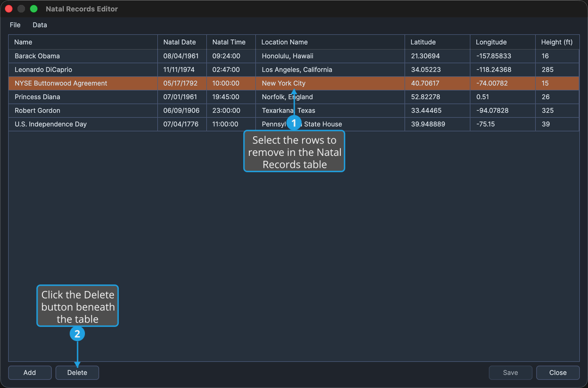This screenshot has height=388, width=588.
Task: Click the date 05/17/1792 cell
Action: [182, 83]
